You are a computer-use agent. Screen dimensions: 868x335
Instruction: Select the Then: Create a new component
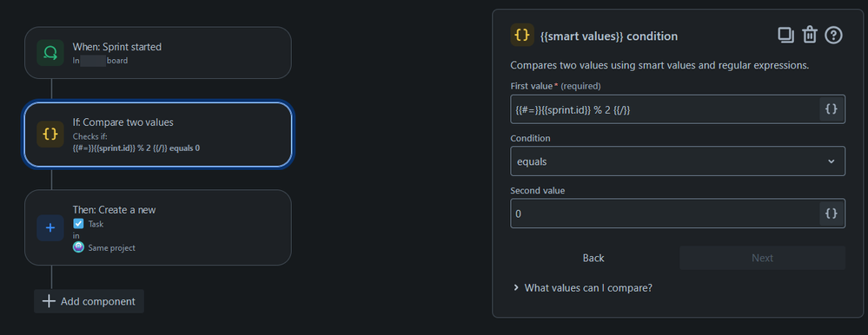(x=158, y=227)
